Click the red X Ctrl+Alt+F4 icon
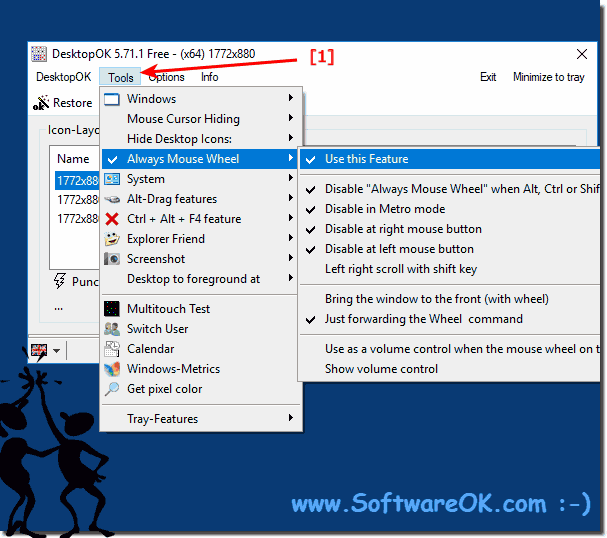Image resolution: width=607 pixels, height=538 pixels. point(112,219)
